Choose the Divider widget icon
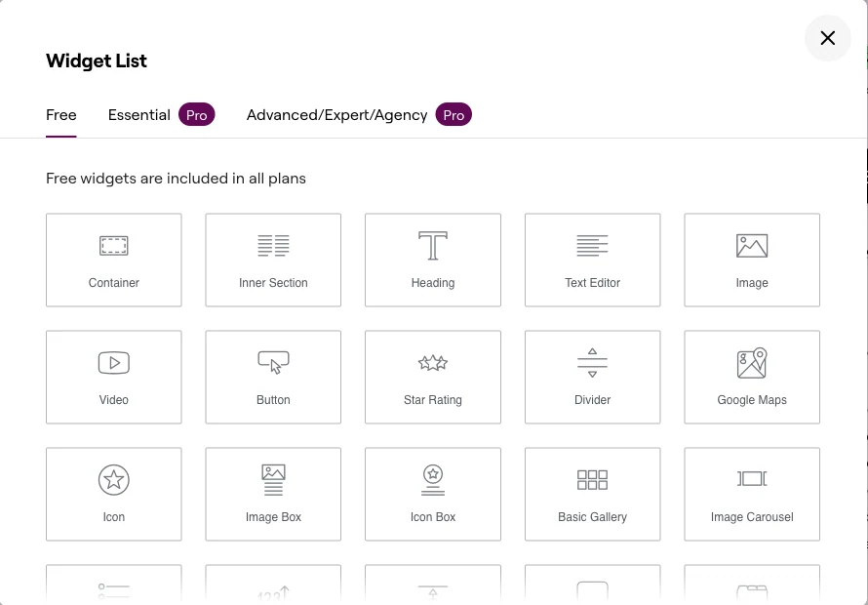This screenshot has width=868, height=605. 592,363
